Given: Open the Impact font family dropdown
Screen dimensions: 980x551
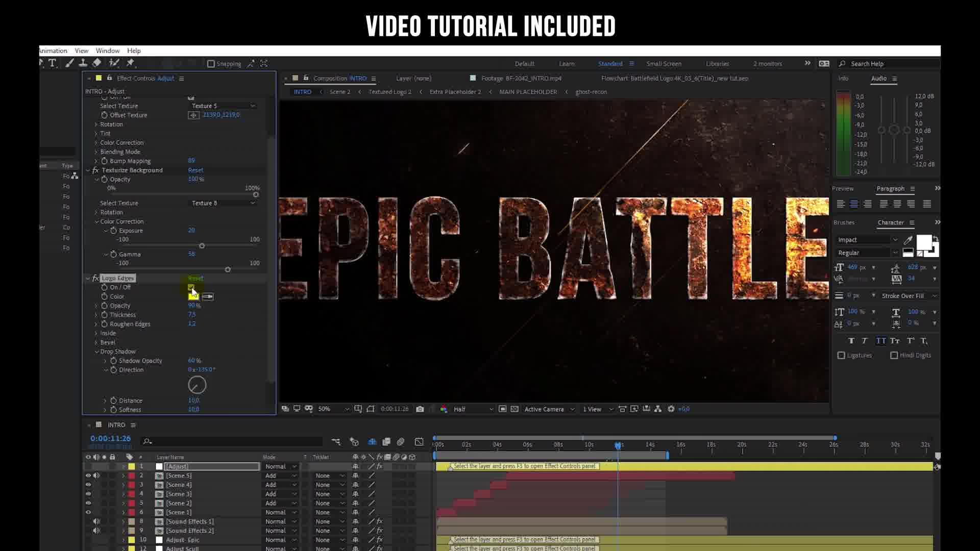Looking at the screenshot, I should click(x=867, y=240).
